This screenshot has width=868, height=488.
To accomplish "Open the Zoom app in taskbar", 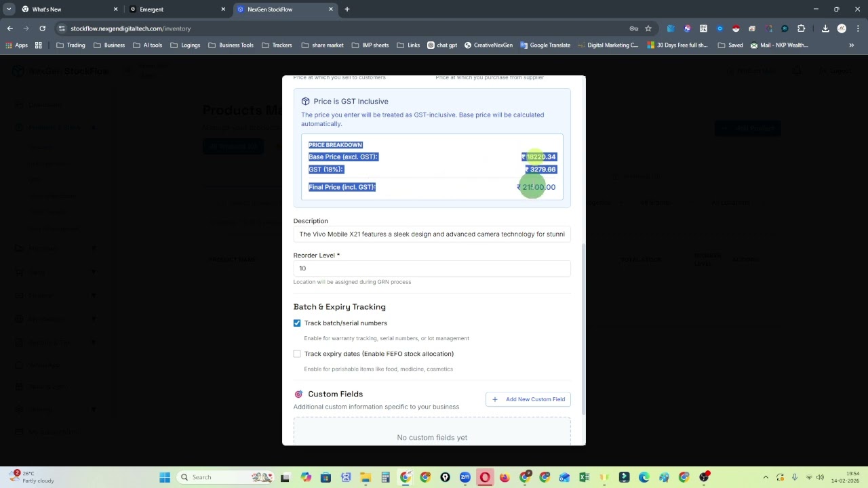I will point(465,477).
